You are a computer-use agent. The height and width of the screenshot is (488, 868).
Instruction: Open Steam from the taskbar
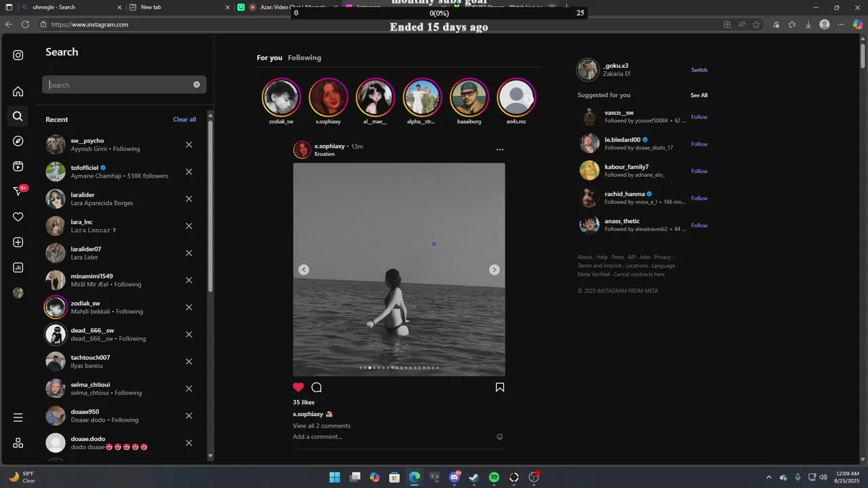click(474, 477)
